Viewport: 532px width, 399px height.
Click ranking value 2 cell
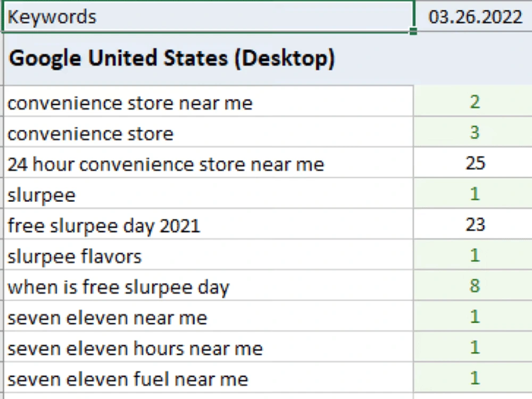point(473,102)
